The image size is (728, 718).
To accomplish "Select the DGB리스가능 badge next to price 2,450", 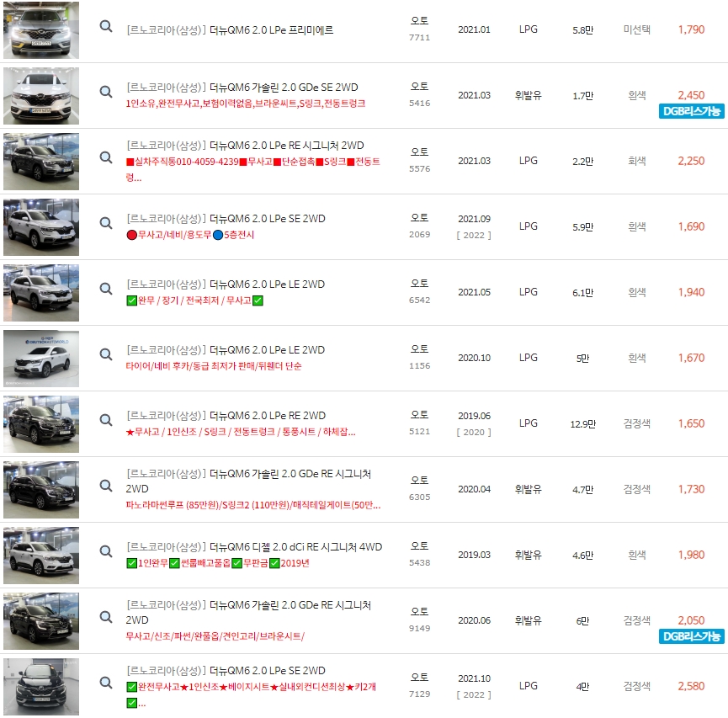I will [689, 111].
